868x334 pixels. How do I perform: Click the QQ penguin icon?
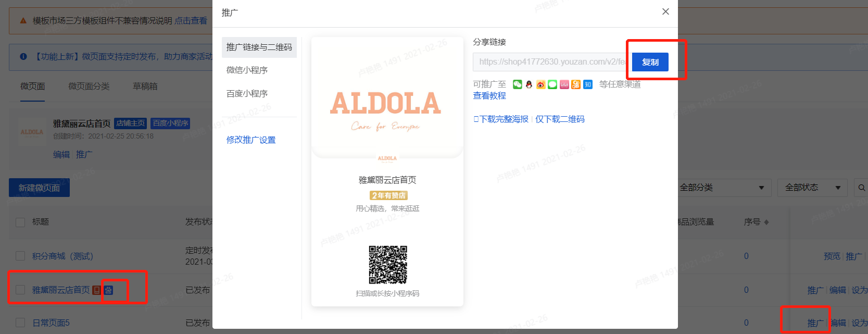pyautogui.click(x=529, y=84)
